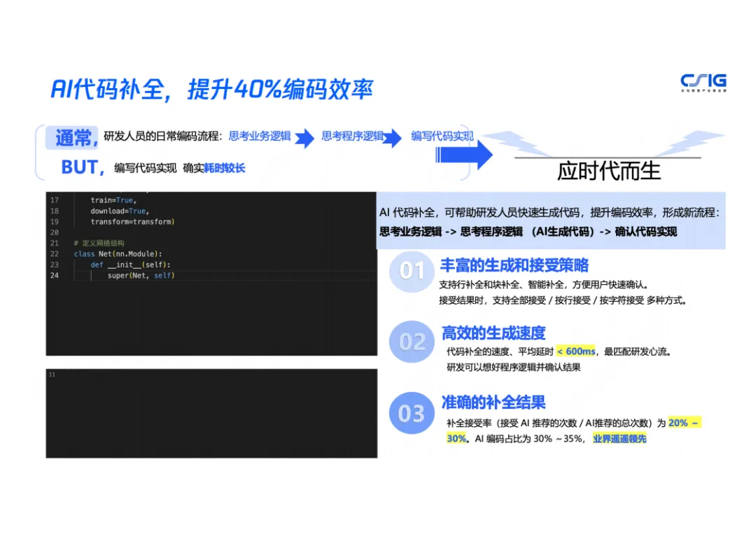Click empty line number 20 in code gutter
The image size is (756, 534).
(x=55, y=233)
